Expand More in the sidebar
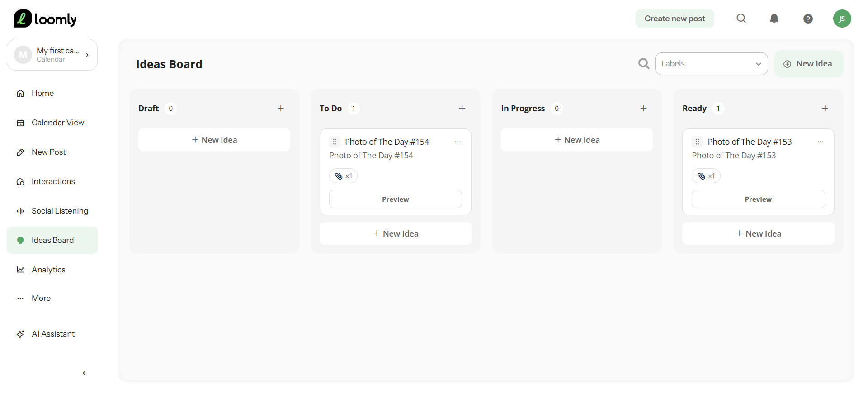Screen dimensions: 868x394 click(41, 298)
